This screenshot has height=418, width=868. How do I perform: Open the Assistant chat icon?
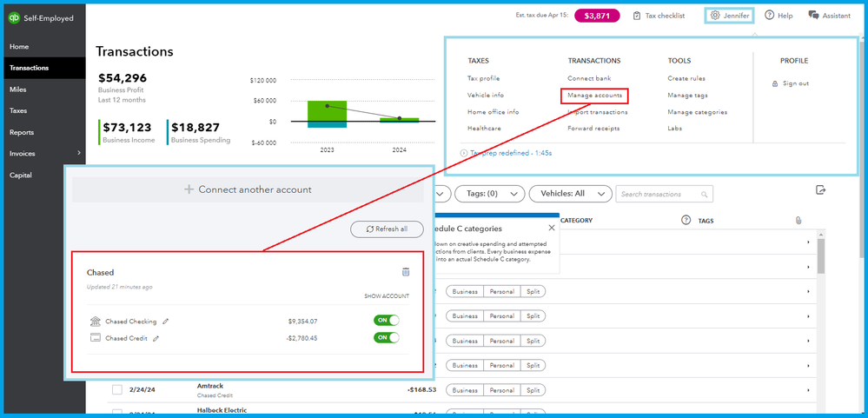813,16
